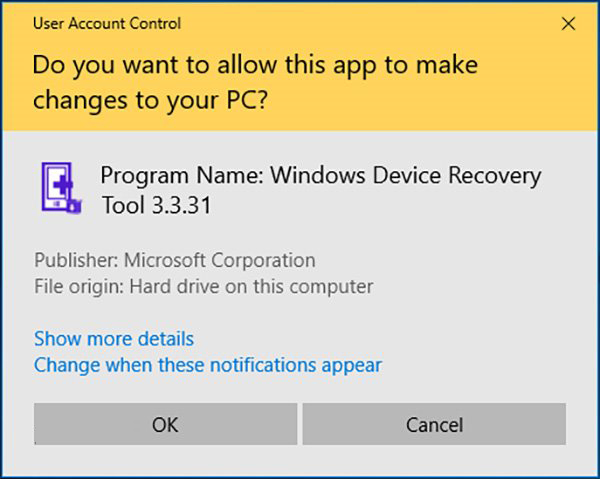Cancel the permission prompt
600x479 pixels.
click(x=434, y=425)
